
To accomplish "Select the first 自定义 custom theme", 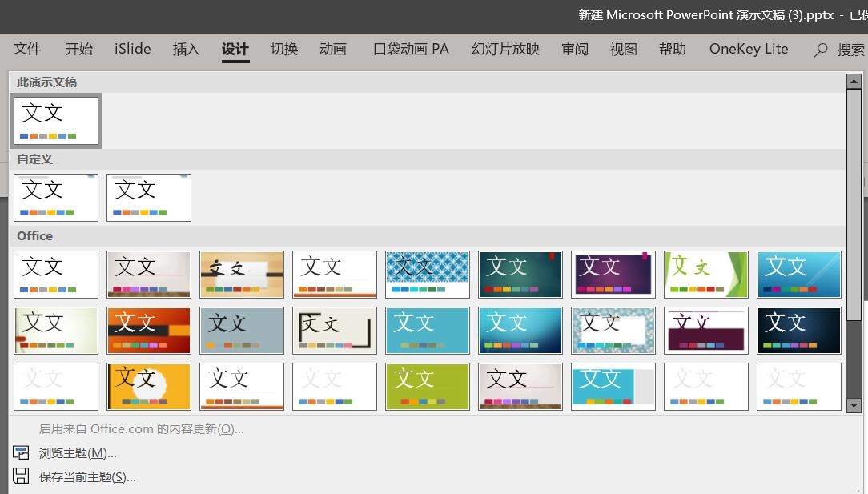I will (56, 197).
